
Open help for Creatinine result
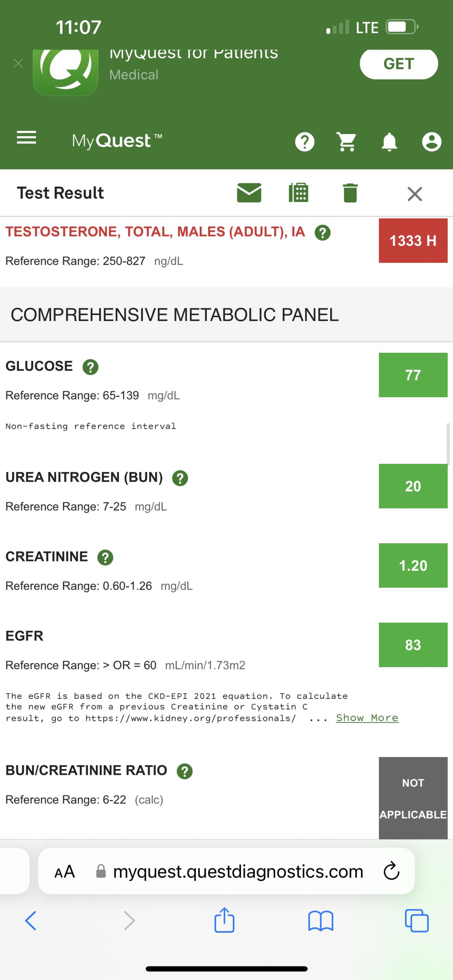(105, 558)
